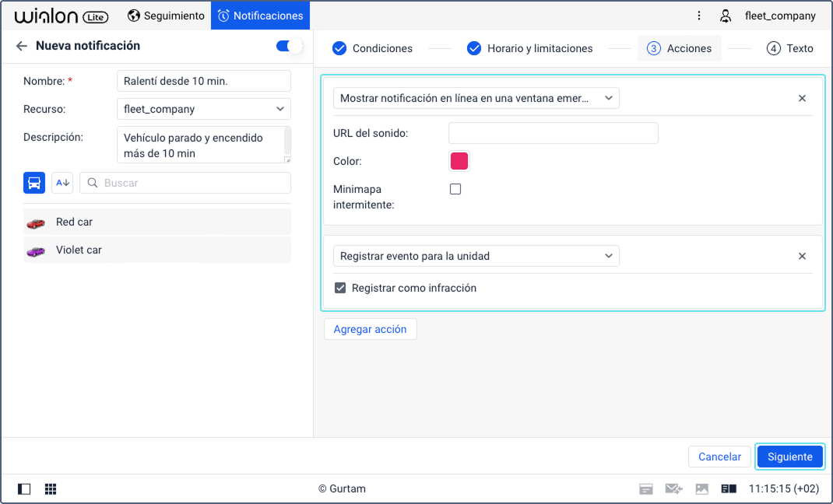
Task: Go to the Texto step
Action: click(789, 48)
